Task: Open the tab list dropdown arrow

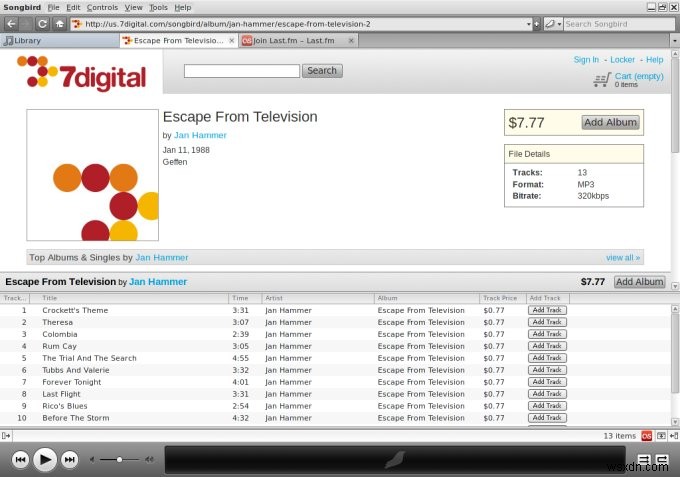Action: click(674, 41)
